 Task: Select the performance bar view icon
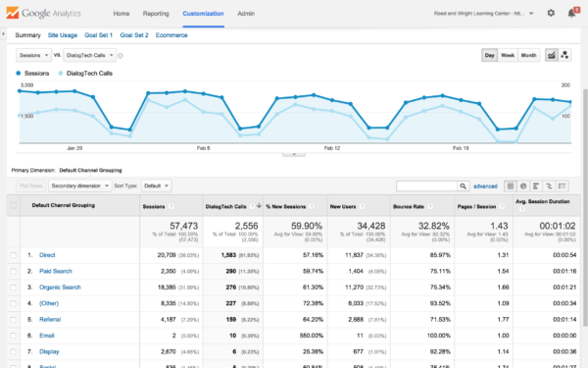[x=536, y=185]
